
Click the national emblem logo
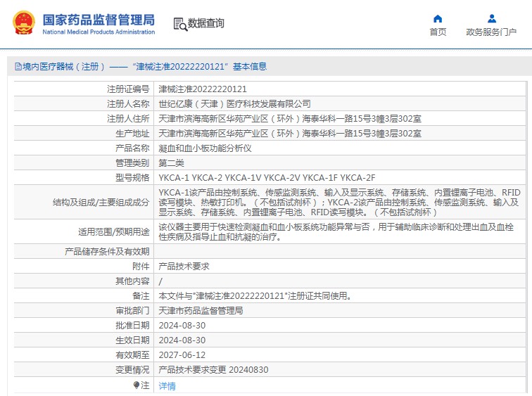(x=23, y=23)
